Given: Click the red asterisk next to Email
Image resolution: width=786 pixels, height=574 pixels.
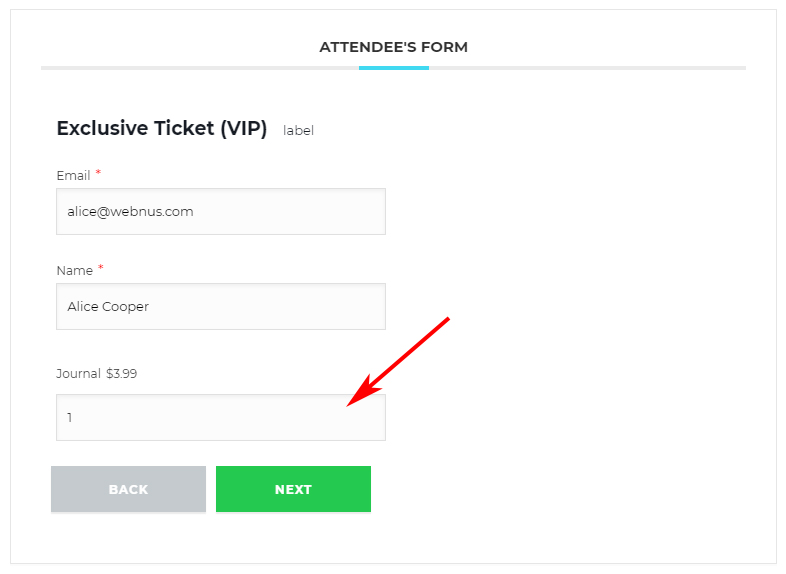Looking at the screenshot, I should [x=98, y=173].
